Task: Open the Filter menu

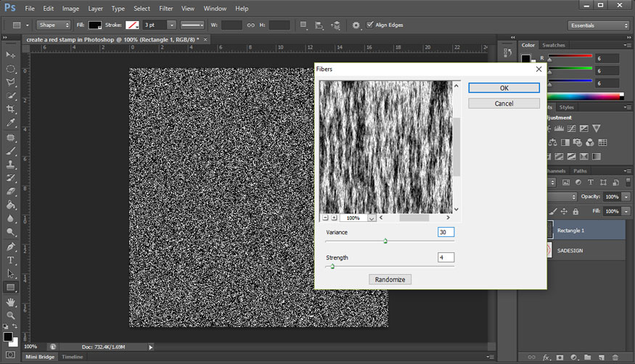Action: (165, 9)
